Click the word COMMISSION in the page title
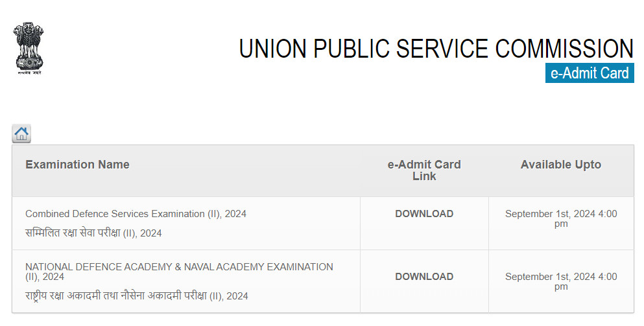Screen dimensions: 644x326 pos(564,49)
